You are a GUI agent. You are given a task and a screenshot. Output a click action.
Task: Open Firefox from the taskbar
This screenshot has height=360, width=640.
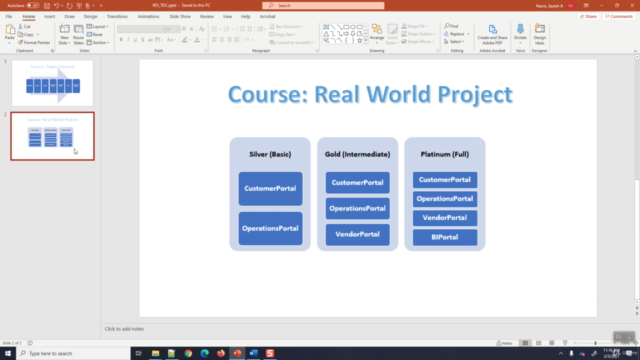pos(221,353)
